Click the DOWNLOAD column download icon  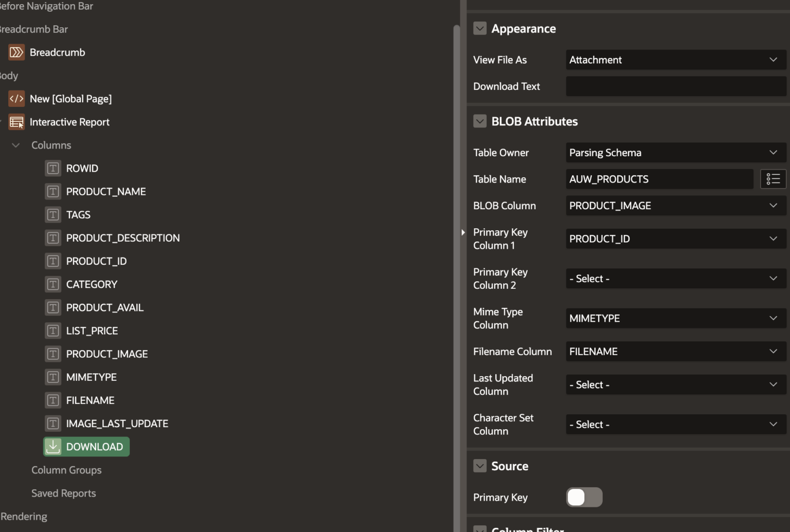pyautogui.click(x=52, y=446)
